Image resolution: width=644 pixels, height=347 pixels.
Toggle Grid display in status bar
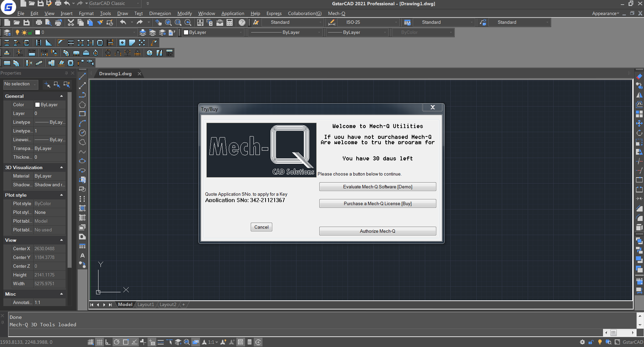pyautogui.click(x=100, y=342)
